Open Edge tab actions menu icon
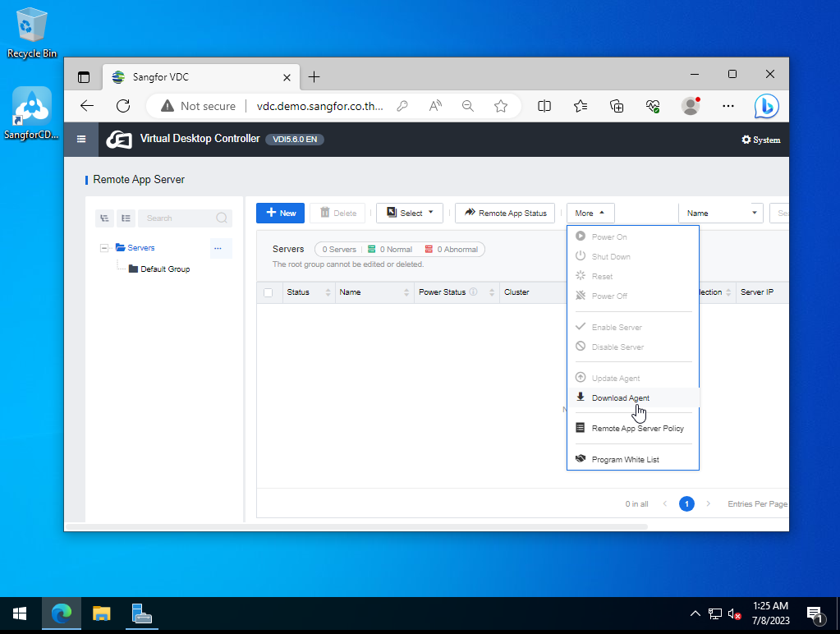The image size is (840, 634). (x=84, y=77)
